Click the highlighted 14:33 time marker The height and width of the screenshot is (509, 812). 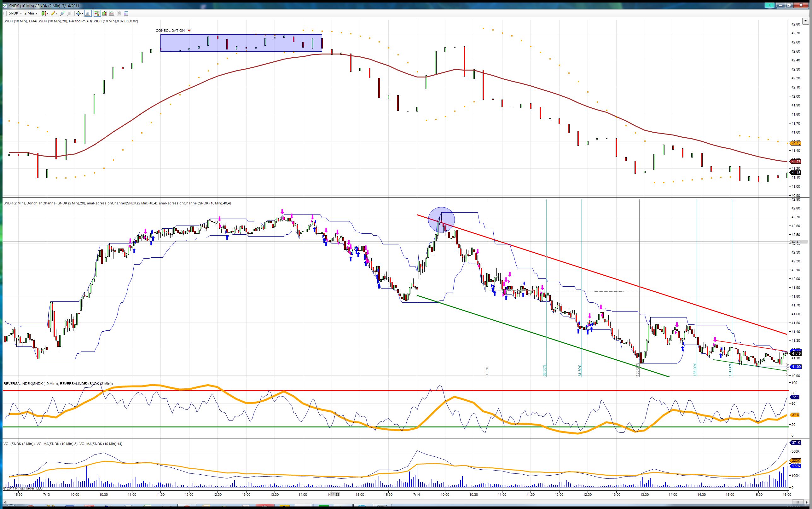pos(334,495)
